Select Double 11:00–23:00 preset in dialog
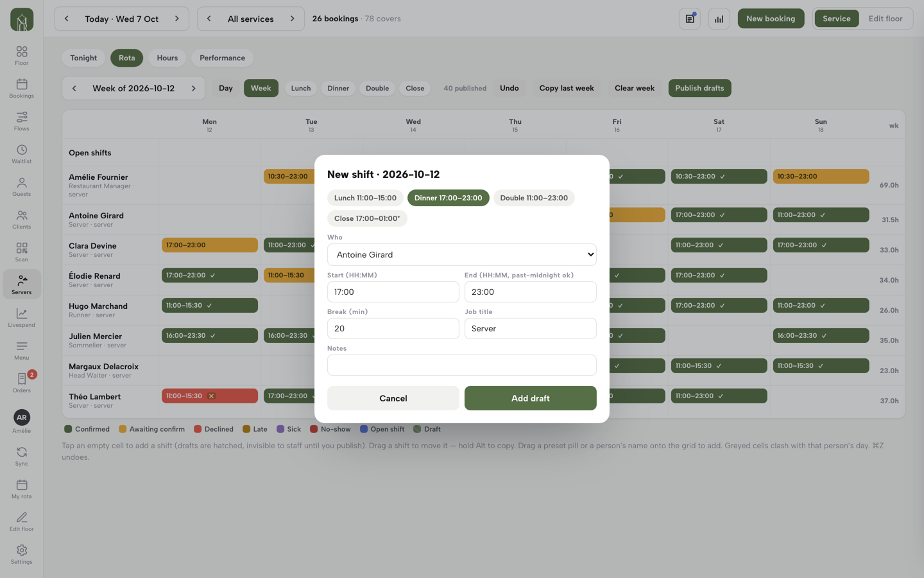 point(534,198)
